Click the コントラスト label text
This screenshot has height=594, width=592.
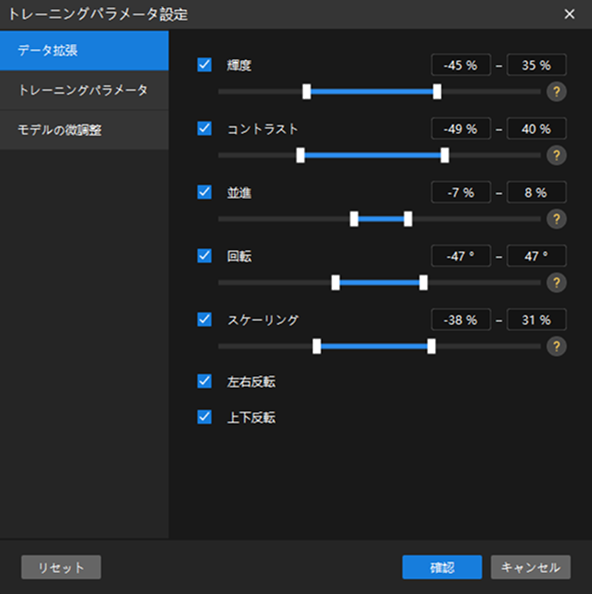click(262, 129)
